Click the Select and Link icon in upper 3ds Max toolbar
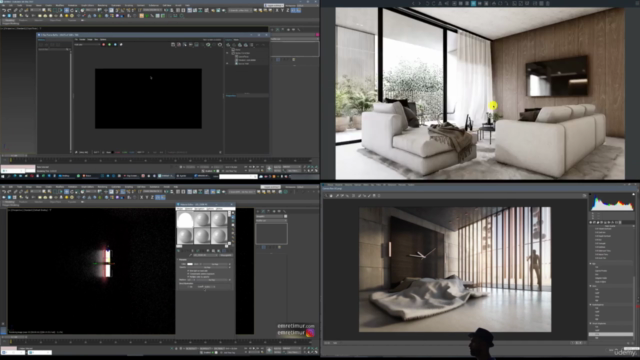Viewport: 640px width, 360px height. pyautogui.click(x=16, y=10)
